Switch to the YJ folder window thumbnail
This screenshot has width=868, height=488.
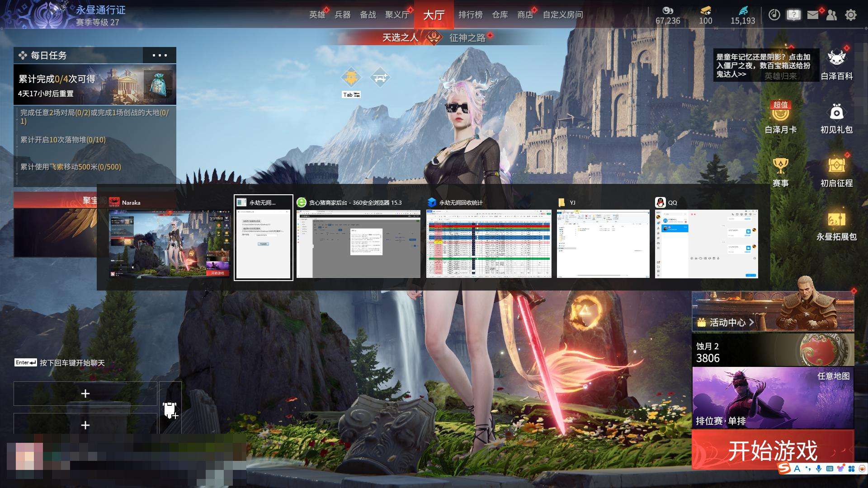[x=603, y=244]
